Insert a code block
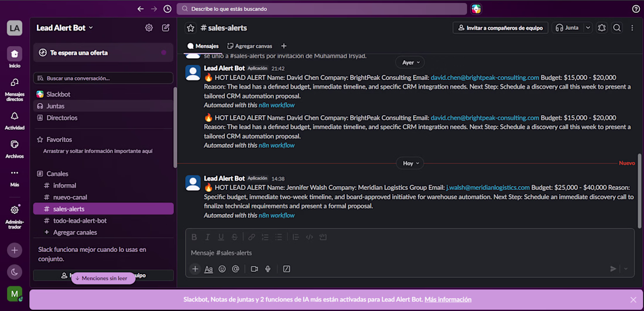 [323, 237]
